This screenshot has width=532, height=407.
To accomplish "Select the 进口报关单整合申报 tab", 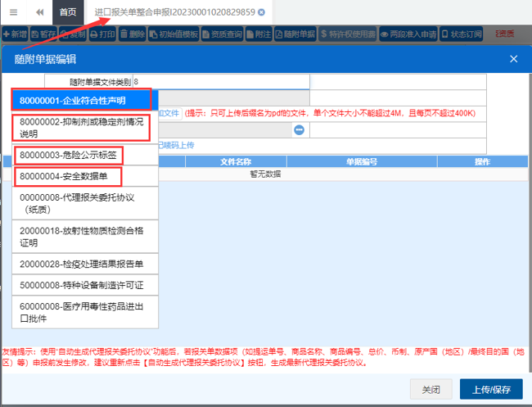I will [x=174, y=12].
